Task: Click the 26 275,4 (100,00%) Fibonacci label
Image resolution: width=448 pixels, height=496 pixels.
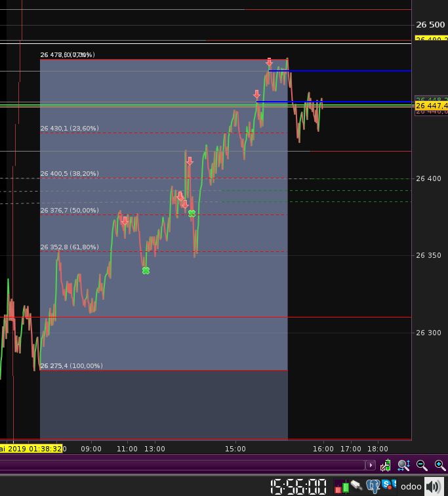Action: 71,366
